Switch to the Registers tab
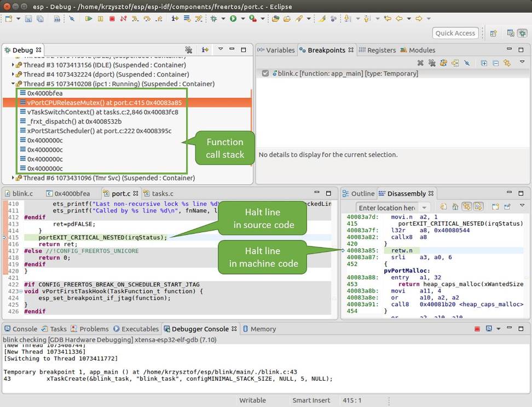The image size is (532, 407). pyautogui.click(x=381, y=50)
